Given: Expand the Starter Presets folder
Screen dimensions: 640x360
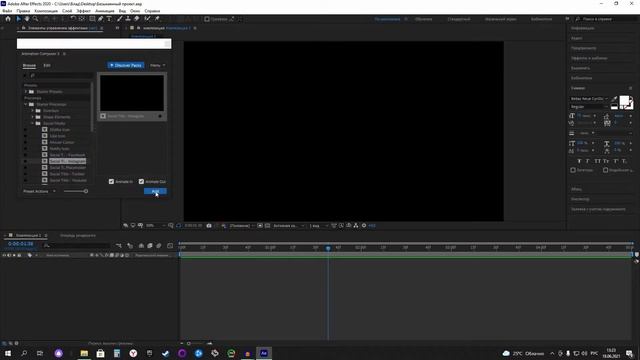Looking at the screenshot, I should pos(26,92).
